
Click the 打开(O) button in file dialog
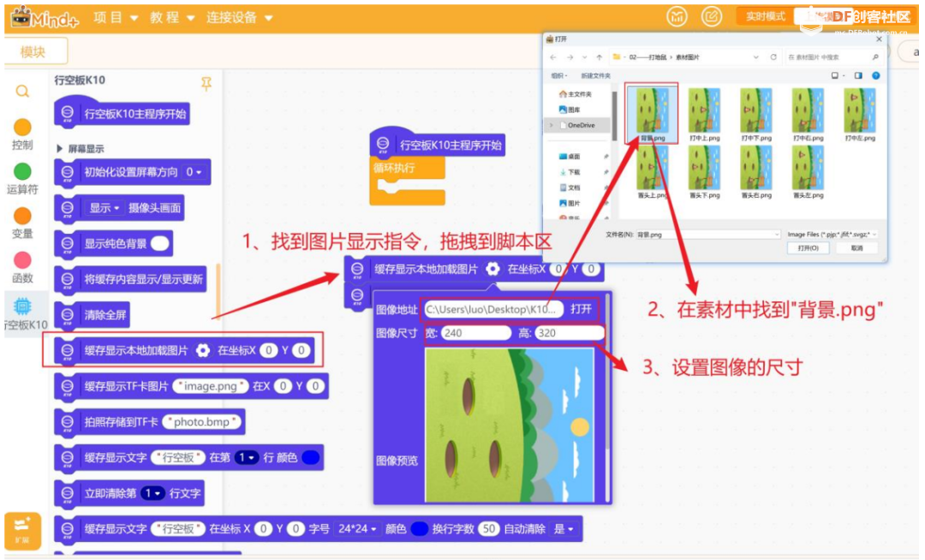point(809,248)
